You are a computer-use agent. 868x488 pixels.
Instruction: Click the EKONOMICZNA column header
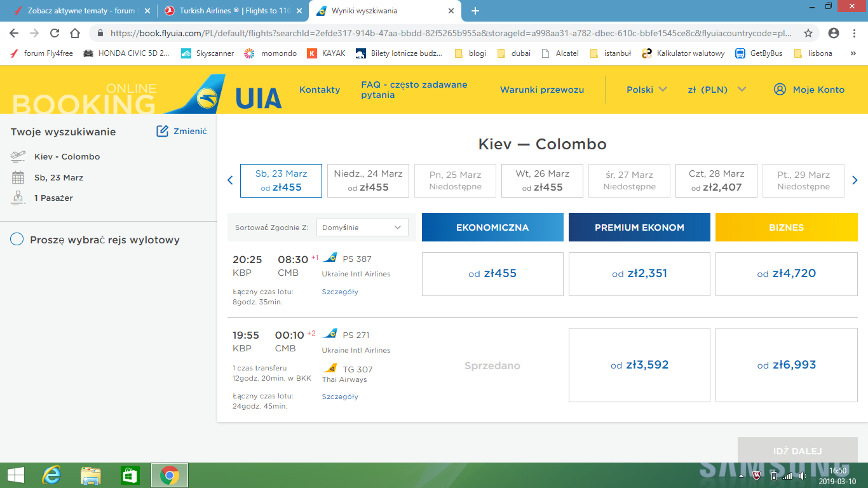click(x=492, y=227)
